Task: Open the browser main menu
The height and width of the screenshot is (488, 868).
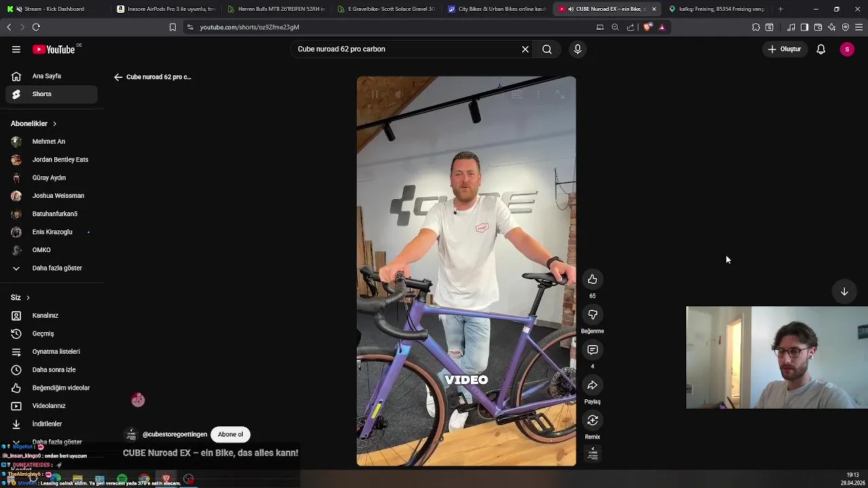Action: click(x=859, y=27)
